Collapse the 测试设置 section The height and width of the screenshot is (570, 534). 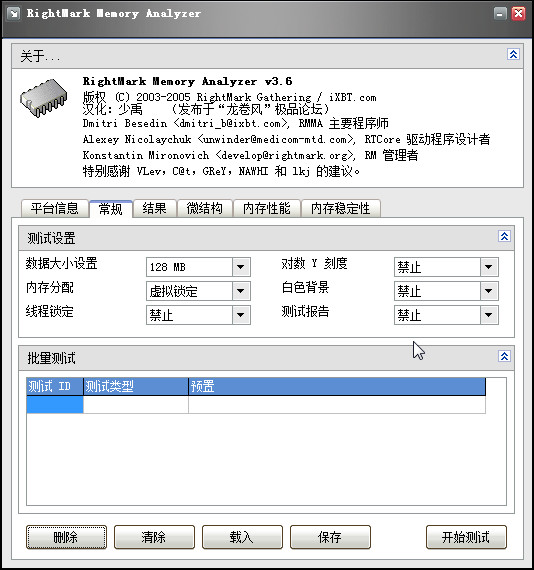point(504,237)
